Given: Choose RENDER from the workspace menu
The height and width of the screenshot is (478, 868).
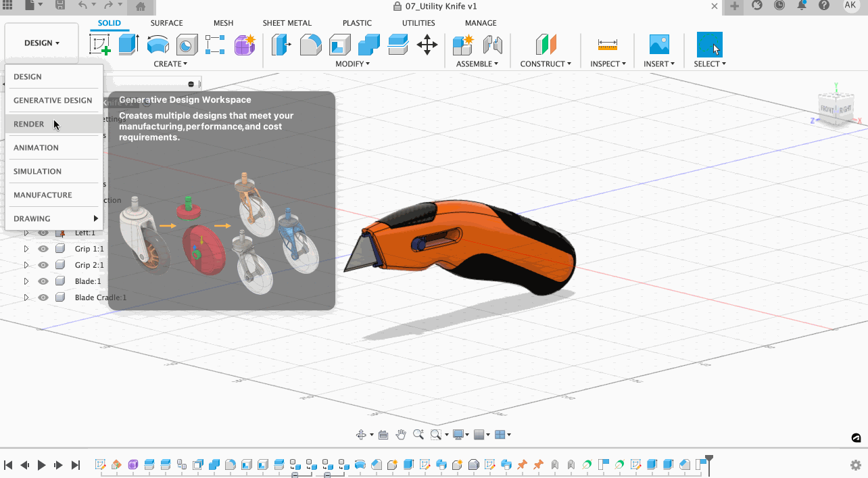Looking at the screenshot, I should pos(29,124).
